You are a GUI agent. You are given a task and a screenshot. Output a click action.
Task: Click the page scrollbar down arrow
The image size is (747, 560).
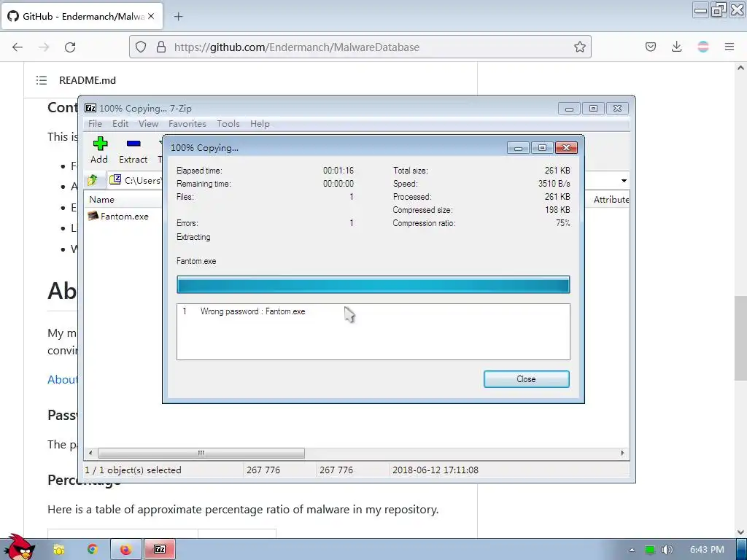pos(740,532)
